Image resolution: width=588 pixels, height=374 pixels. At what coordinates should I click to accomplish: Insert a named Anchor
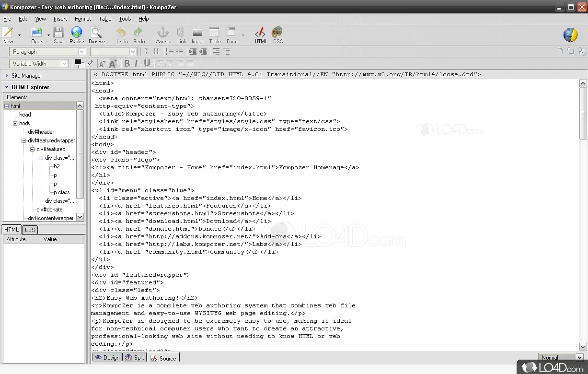pos(163,35)
